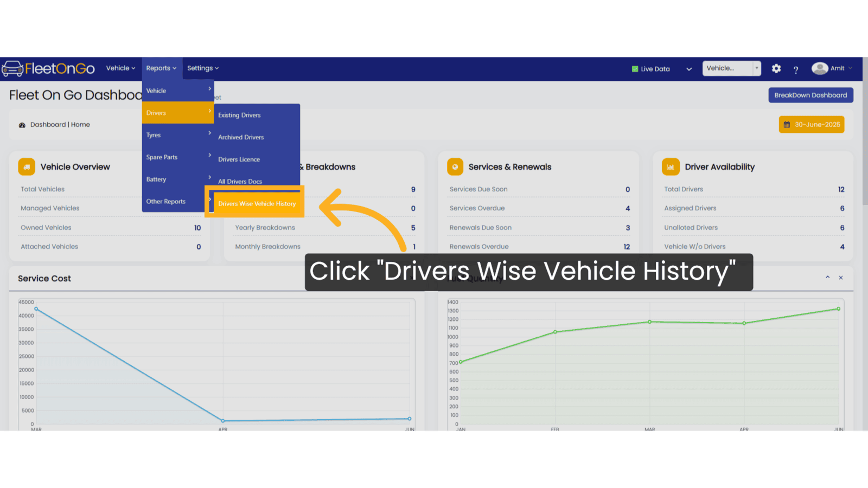Screen dimensions: 868x488
Task: Open the Reports menu
Action: pyautogui.click(x=161, y=68)
